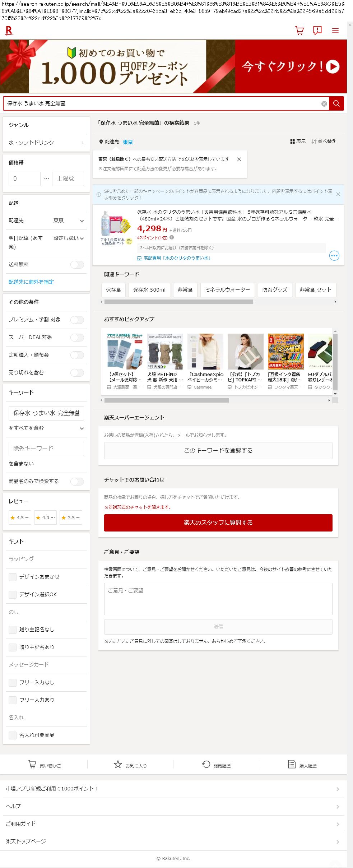Click 配送先に海外を指定 link
The height and width of the screenshot is (868, 353).
tap(31, 282)
